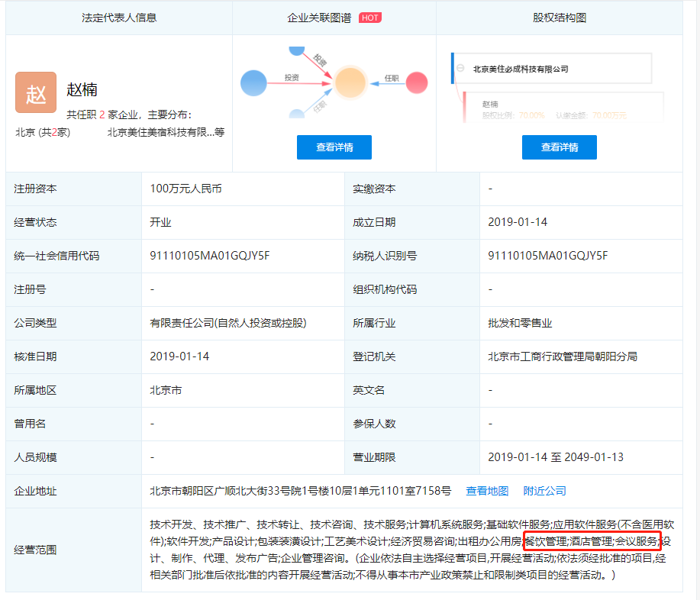
Task: Click the 企业地址 label cell
Action: pyautogui.click(x=73, y=491)
